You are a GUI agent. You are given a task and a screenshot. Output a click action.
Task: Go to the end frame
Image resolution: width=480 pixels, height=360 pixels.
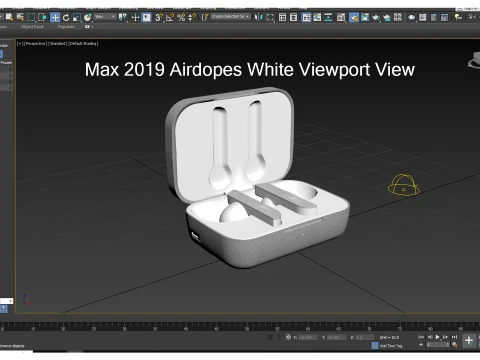point(454,337)
